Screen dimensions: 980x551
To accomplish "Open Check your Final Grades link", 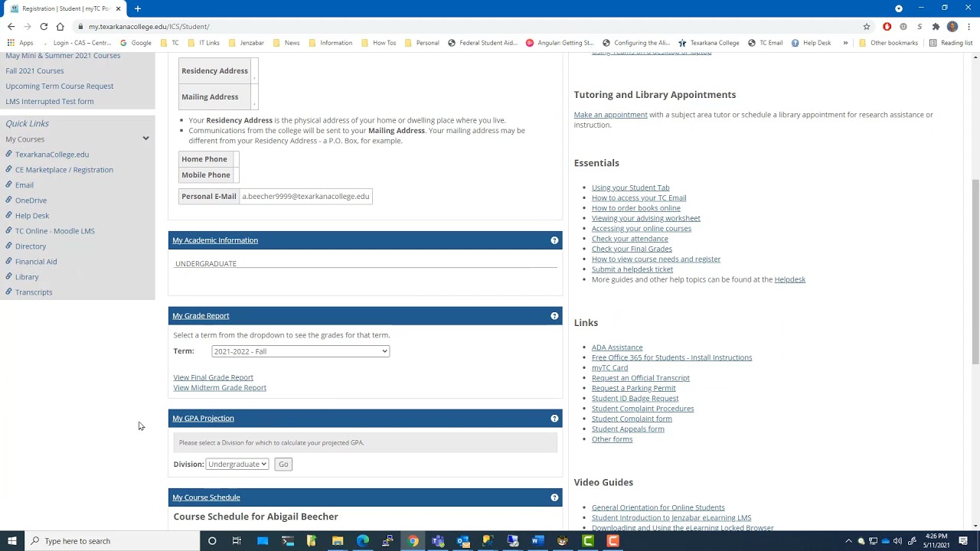I will (632, 249).
